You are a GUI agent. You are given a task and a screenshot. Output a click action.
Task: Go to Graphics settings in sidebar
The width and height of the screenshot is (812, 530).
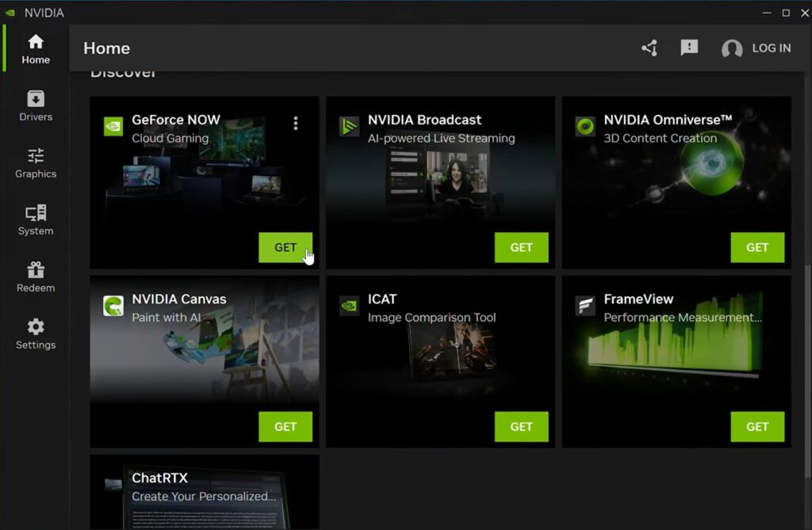pyautogui.click(x=36, y=163)
